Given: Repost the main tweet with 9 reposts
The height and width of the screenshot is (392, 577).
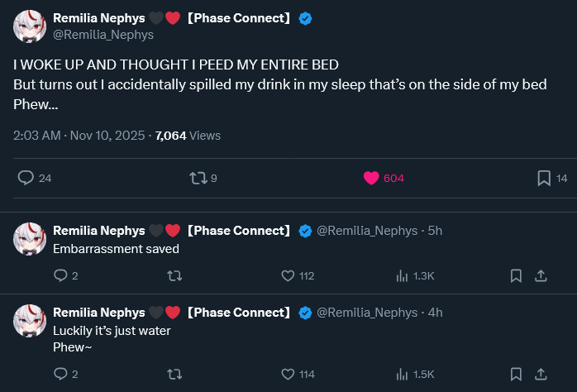Looking at the screenshot, I should click(x=198, y=178).
